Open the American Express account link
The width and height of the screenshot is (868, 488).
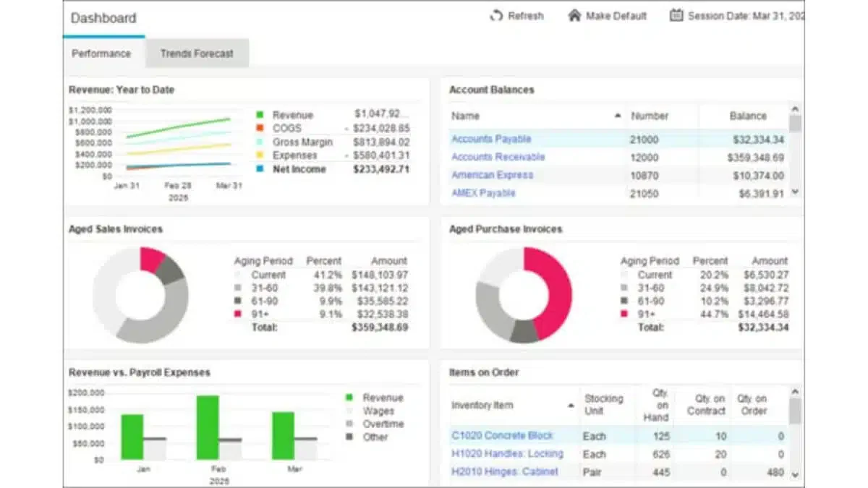tap(493, 175)
